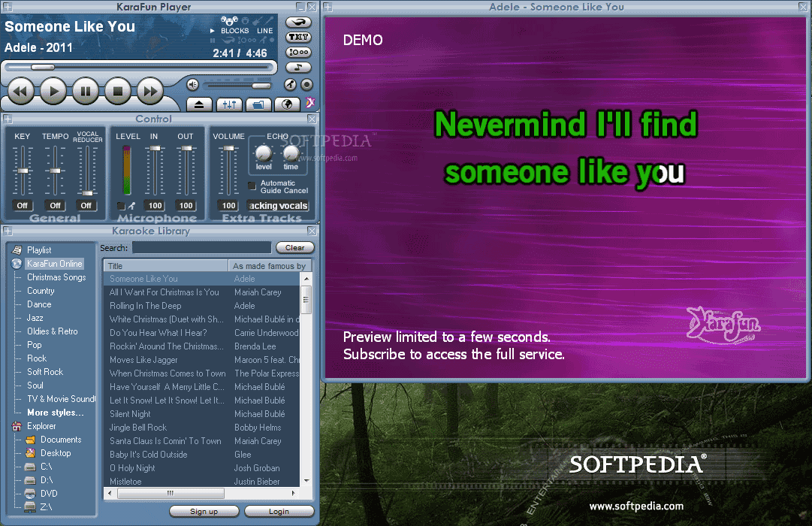Click the song list horizontal scrollbar thumb
Image resolution: width=812 pixels, height=526 pixels.
point(171,493)
